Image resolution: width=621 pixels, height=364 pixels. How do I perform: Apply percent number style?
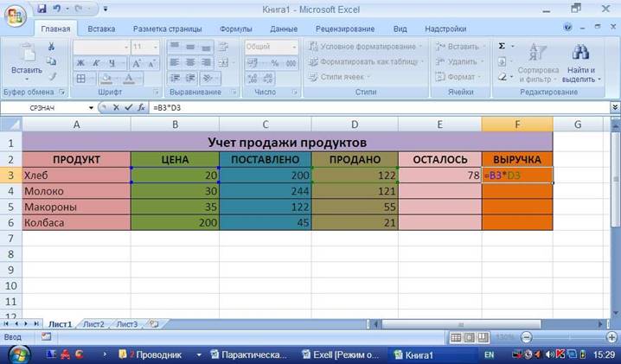click(x=274, y=63)
